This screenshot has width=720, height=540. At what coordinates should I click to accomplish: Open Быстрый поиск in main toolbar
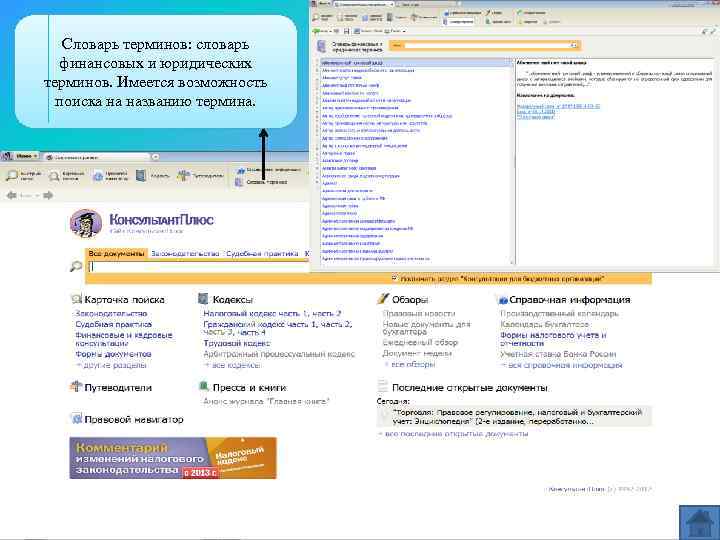pyautogui.click(x=24, y=175)
